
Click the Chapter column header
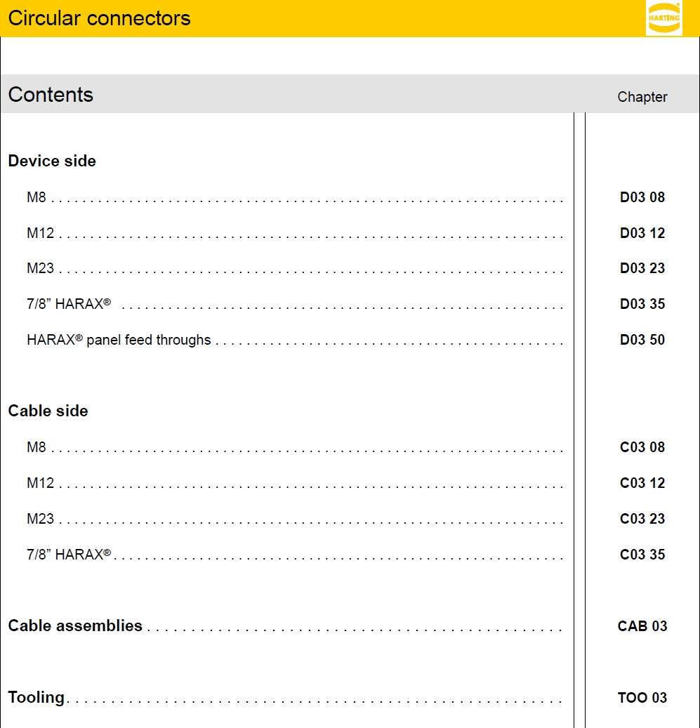tap(642, 97)
